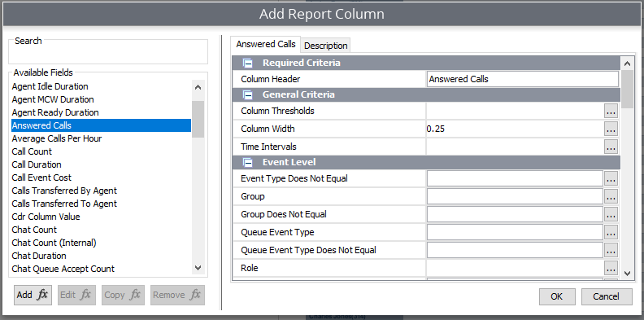Select Agent MCW Duration field

point(101,99)
